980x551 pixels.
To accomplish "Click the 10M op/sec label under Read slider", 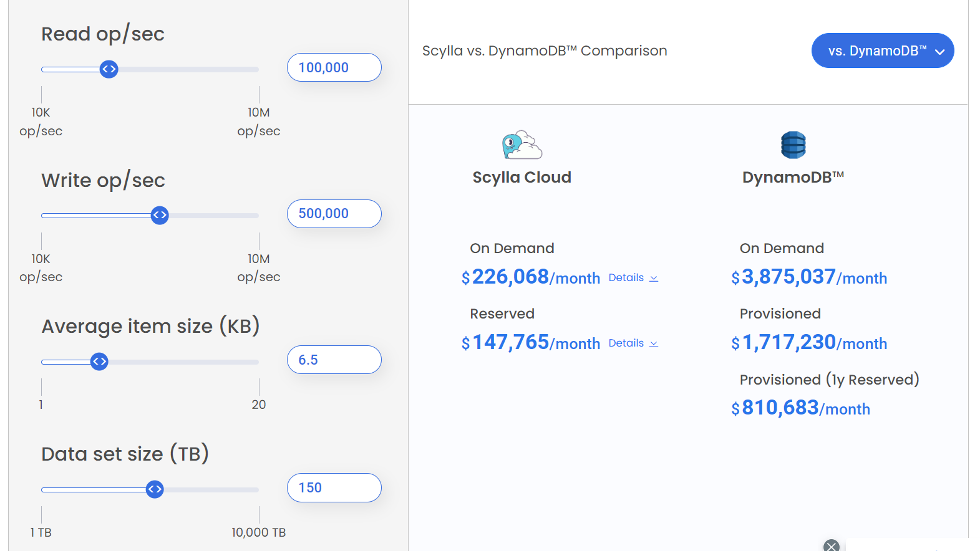I will (x=259, y=122).
